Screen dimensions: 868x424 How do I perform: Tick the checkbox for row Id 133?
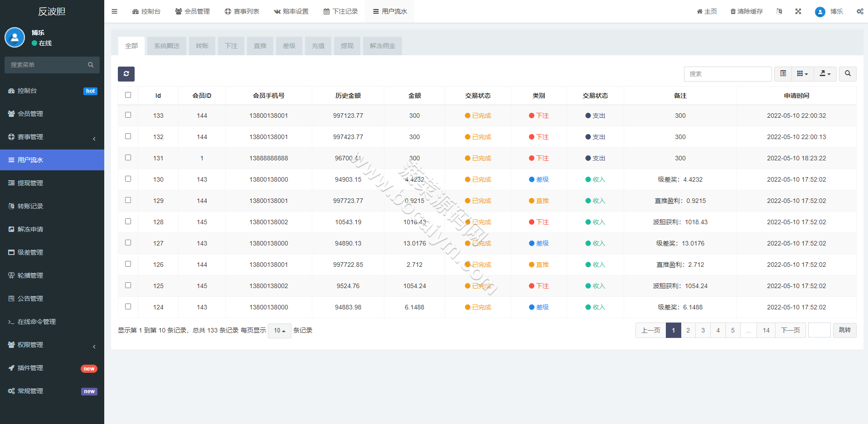(x=128, y=115)
